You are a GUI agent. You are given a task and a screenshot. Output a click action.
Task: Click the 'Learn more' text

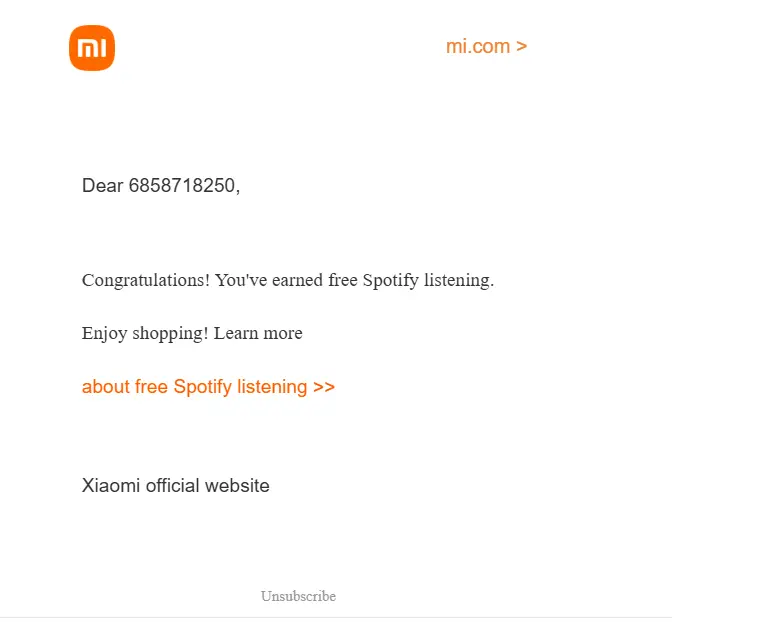pos(258,333)
